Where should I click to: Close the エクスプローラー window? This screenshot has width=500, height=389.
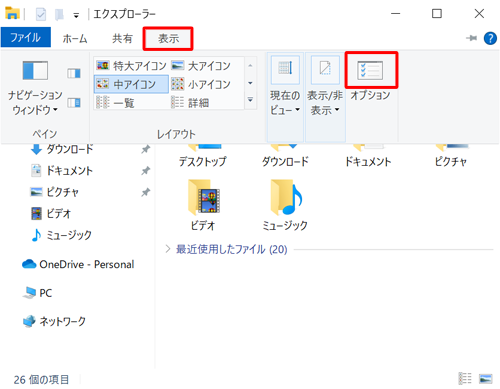click(x=479, y=14)
